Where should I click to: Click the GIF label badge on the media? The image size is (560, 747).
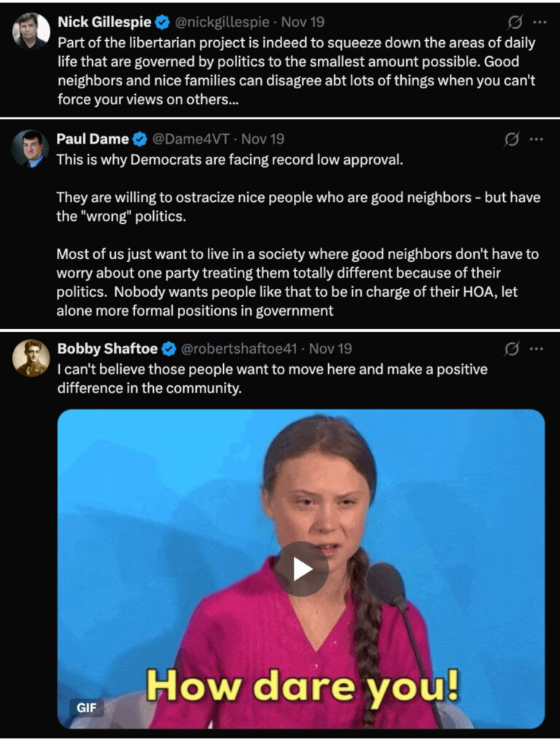87,707
